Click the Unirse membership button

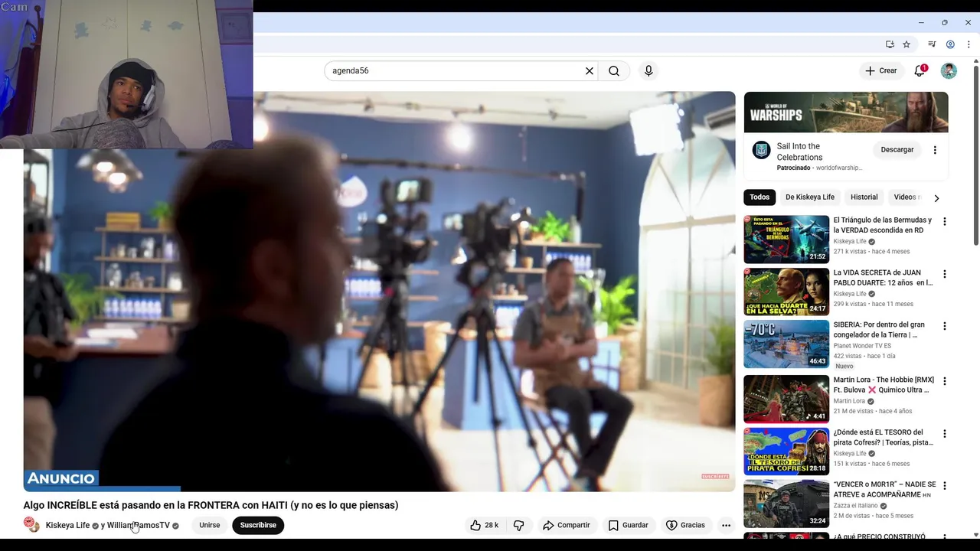pyautogui.click(x=210, y=525)
